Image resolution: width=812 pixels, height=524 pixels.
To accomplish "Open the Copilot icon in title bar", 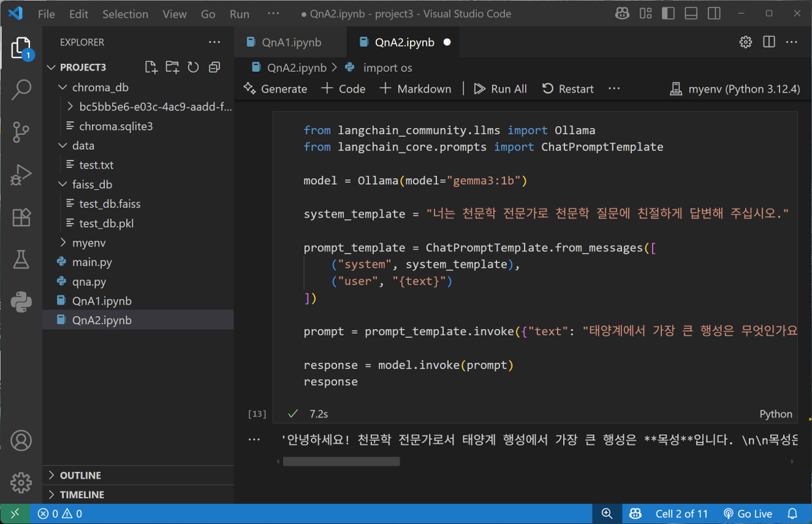I will [621, 13].
